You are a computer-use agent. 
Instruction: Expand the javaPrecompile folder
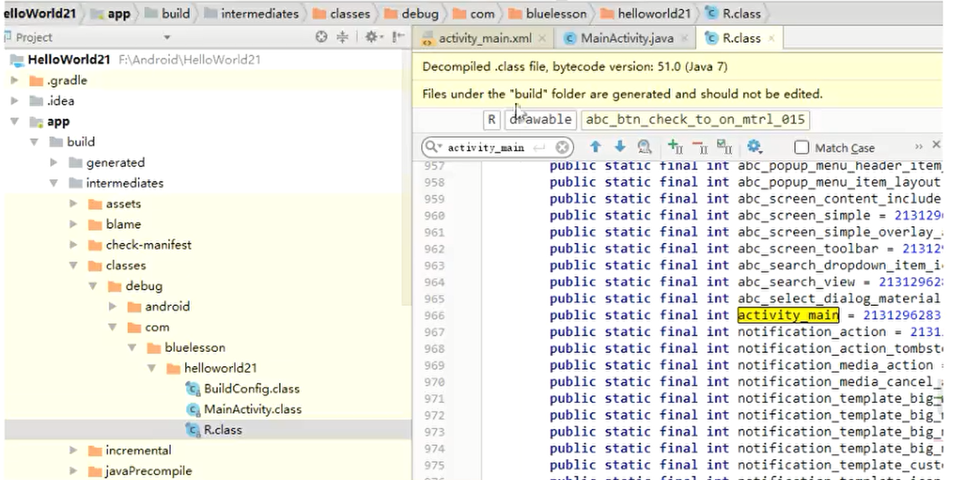(73, 471)
